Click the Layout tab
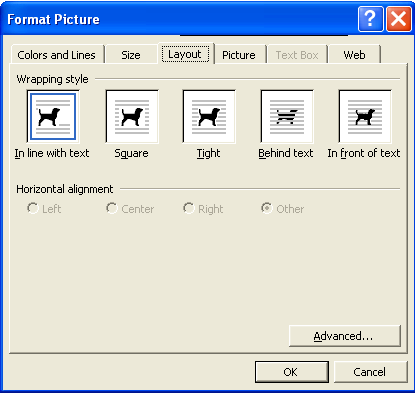This screenshot has width=415, height=393. click(x=185, y=54)
